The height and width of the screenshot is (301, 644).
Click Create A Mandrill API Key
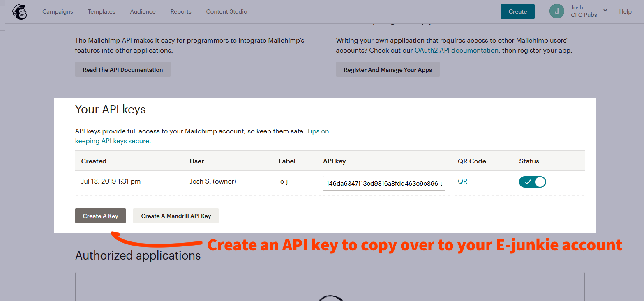176,216
